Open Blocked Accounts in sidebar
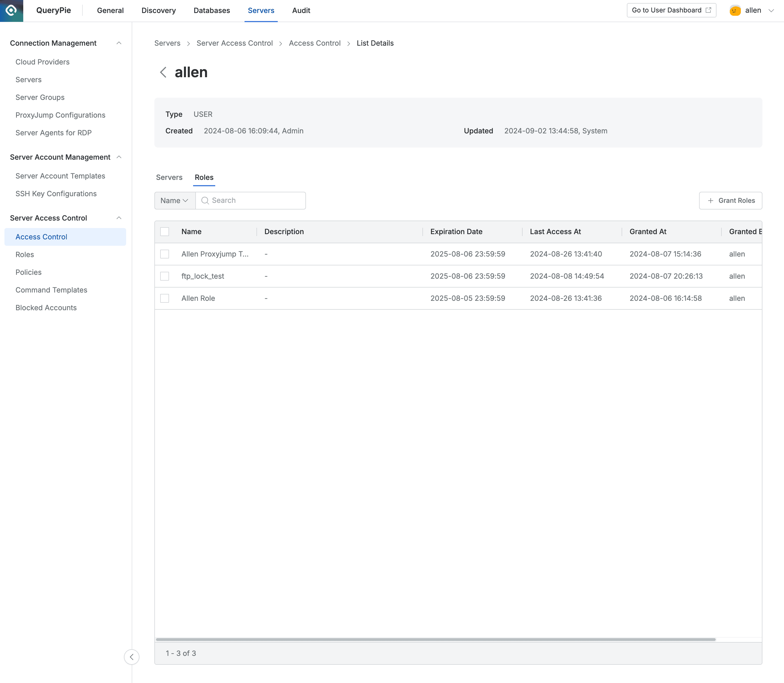The height and width of the screenshot is (683, 784). pos(46,307)
